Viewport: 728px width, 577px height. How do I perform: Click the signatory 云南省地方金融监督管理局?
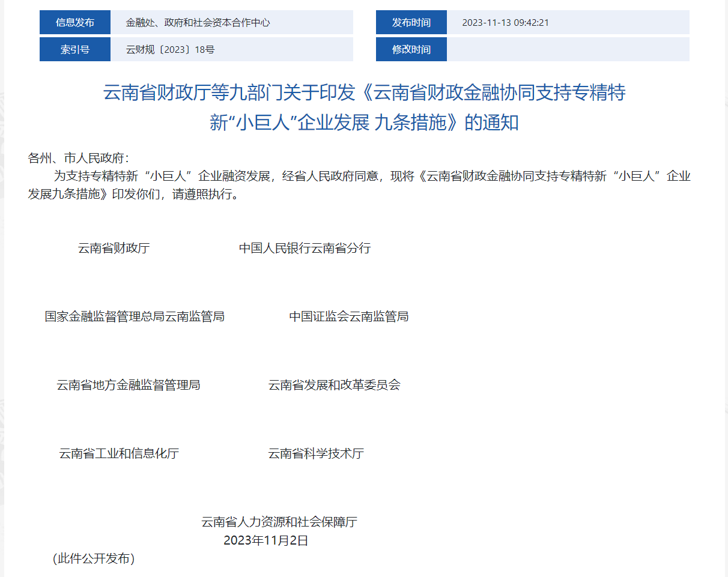pos(129,385)
